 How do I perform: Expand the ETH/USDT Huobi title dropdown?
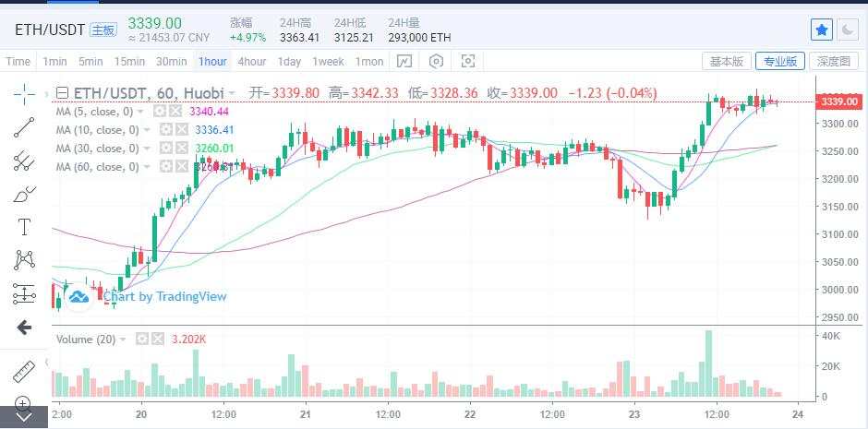(x=232, y=93)
